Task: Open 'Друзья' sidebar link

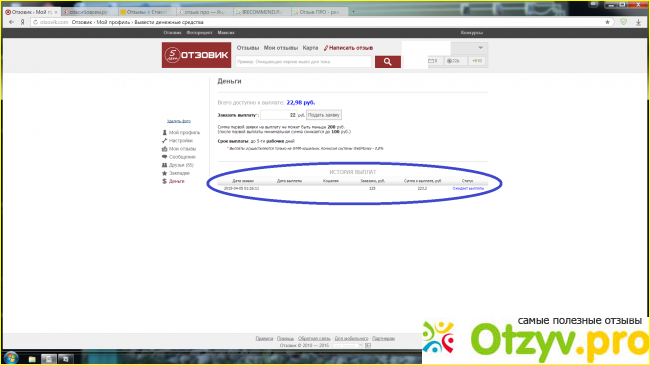Action: click(181, 165)
